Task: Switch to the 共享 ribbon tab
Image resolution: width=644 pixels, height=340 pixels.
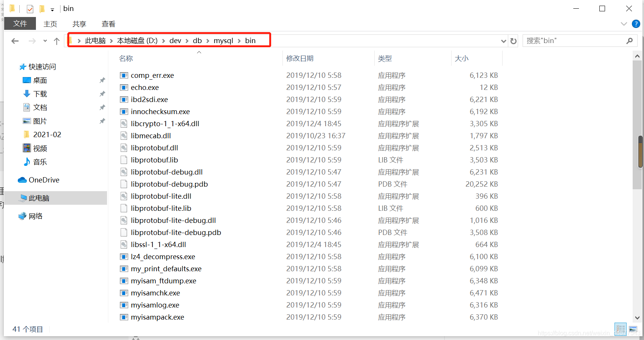Action: tap(79, 24)
